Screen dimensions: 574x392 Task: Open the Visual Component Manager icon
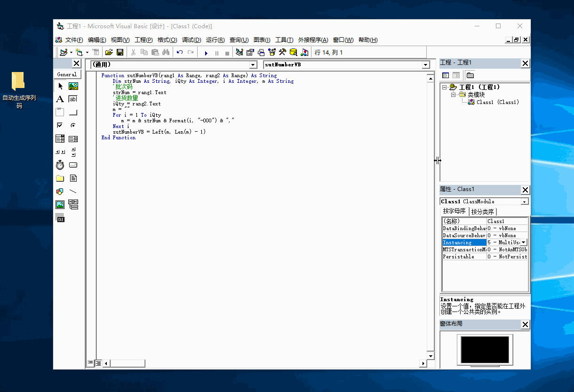[304, 52]
